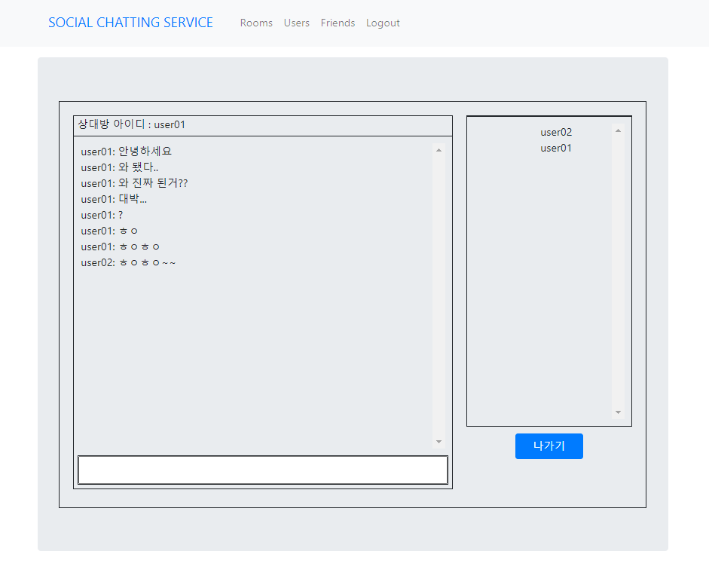This screenshot has height=588, width=709.
Task: Focus the chat message input field
Action: coord(263,470)
